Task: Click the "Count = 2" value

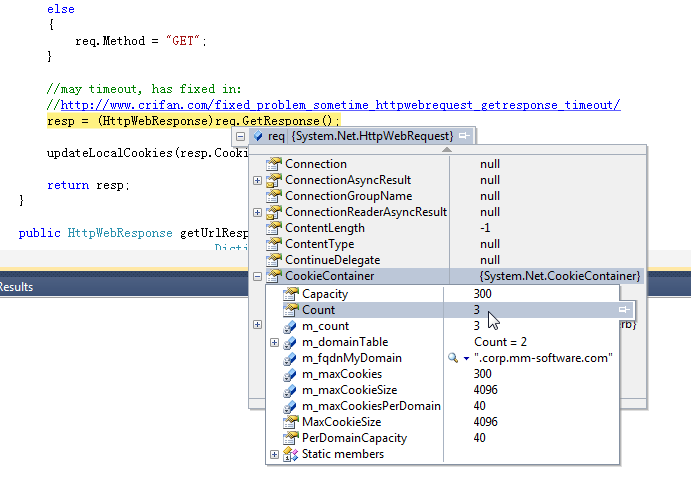Action: [x=500, y=342]
